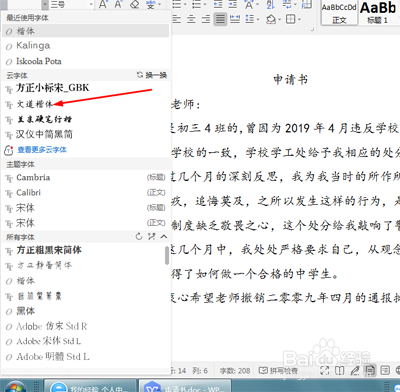This screenshot has height=392, width=400.
Task: Toggle justify alignment
Action: coord(220,19)
